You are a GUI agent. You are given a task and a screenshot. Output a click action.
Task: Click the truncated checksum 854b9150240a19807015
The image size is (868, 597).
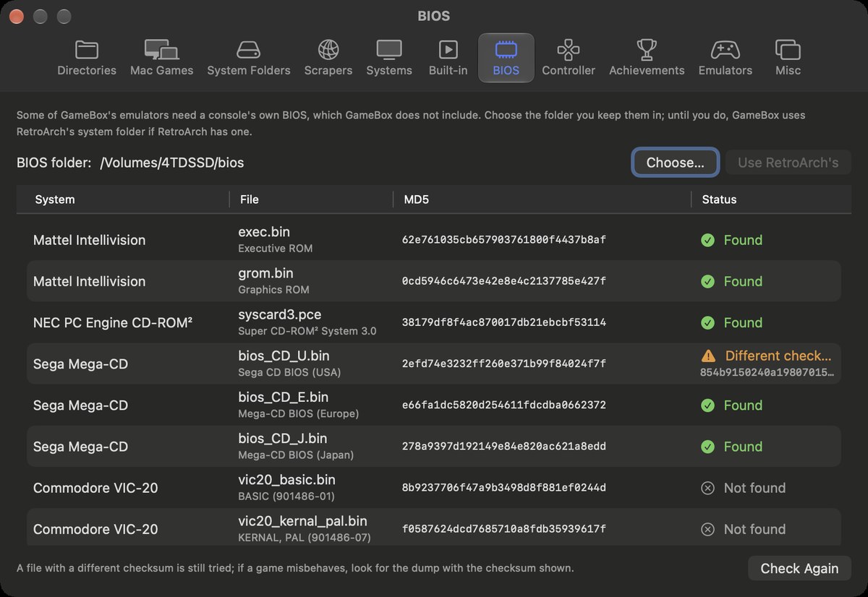coord(767,373)
